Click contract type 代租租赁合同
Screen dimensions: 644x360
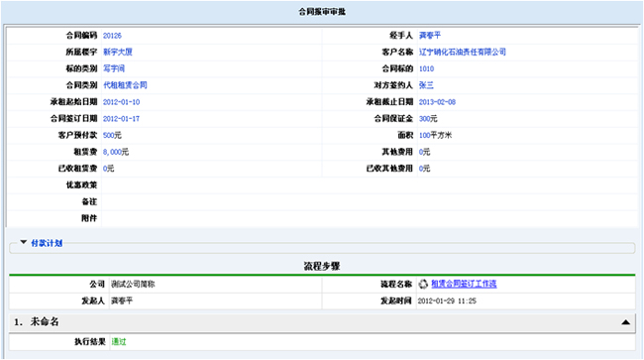click(x=125, y=85)
